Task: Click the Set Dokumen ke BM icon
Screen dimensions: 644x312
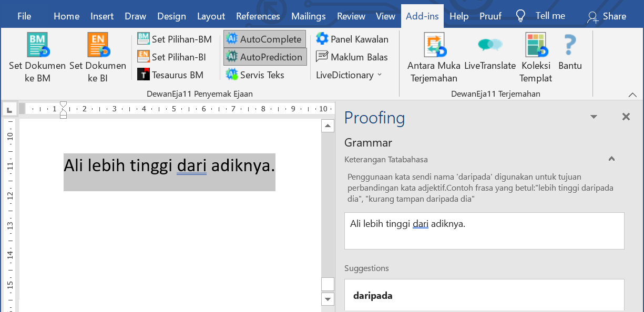Action: click(37, 45)
